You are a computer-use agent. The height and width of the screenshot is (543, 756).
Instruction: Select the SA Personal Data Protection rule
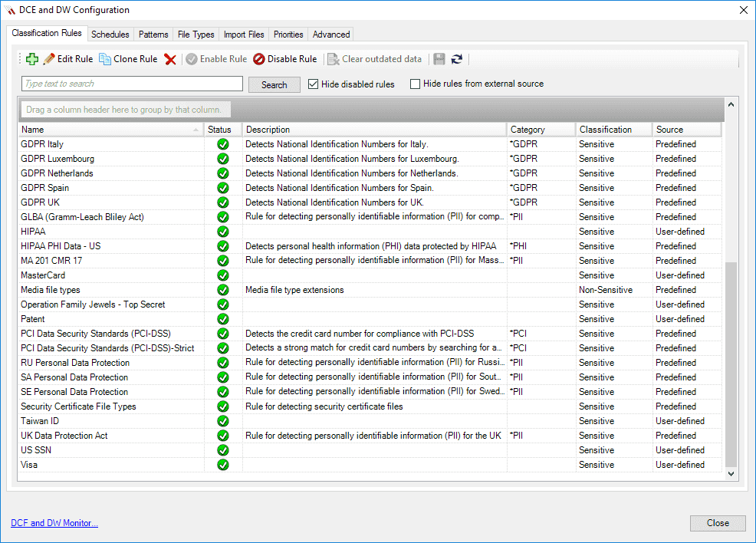[370, 377]
